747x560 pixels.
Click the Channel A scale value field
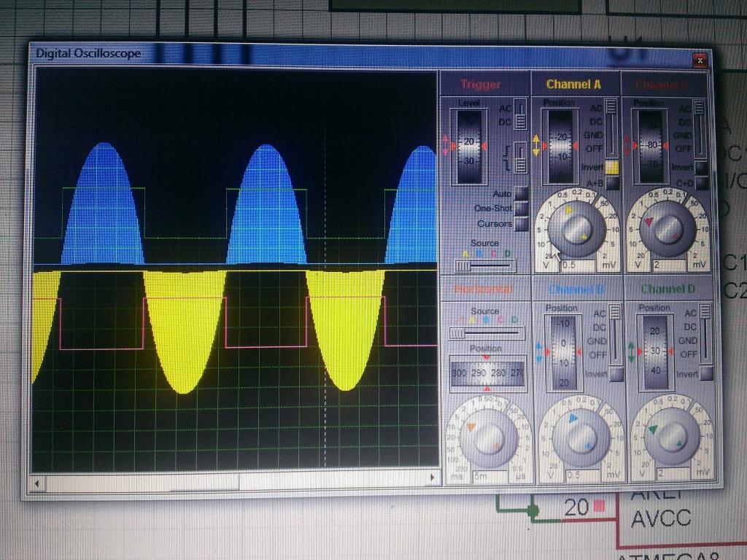point(578,265)
